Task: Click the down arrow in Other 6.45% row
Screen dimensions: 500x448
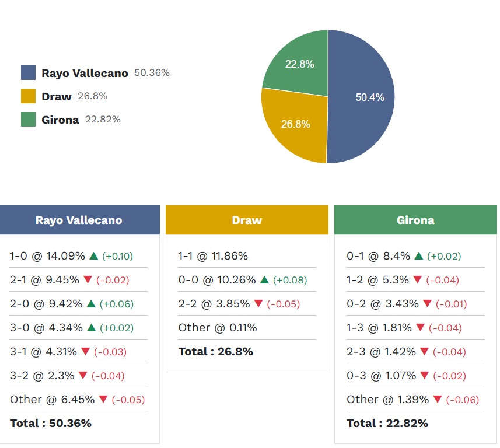Action: point(103,399)
